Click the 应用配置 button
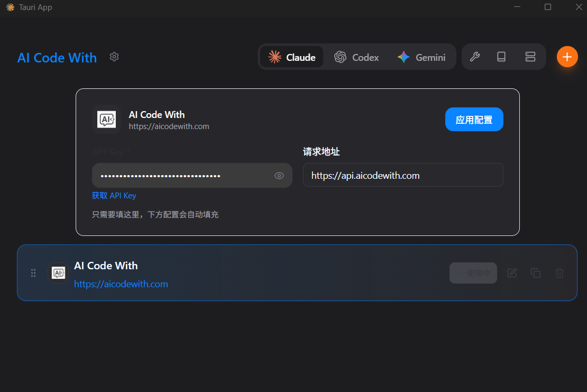This screenshot has width=587, height=392. coord(474,120)
